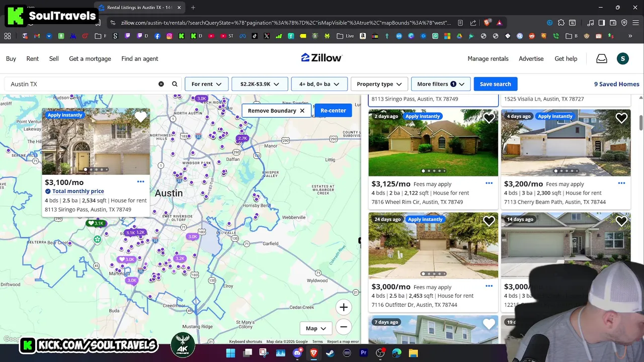Open the browser extensions puzzle icon
Screen dimensions: 644x362
(x=561, y=23)
